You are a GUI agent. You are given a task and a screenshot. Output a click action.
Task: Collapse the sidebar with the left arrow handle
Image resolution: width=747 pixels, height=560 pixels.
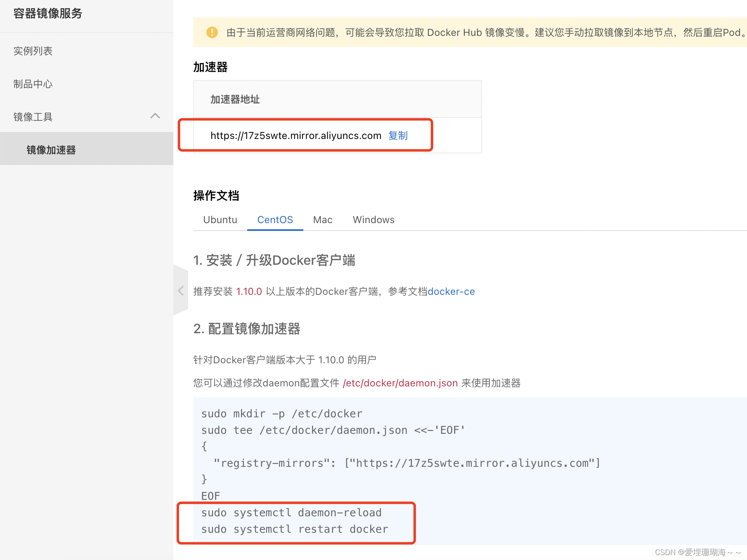click(x=181, y=290)
